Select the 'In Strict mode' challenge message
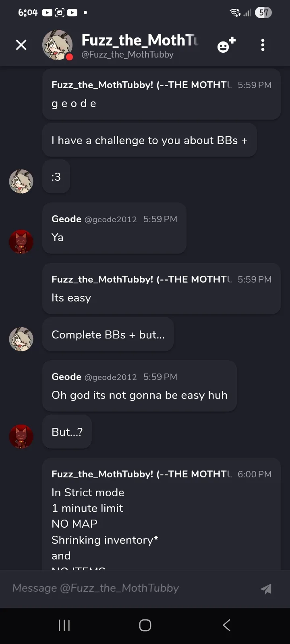The image size is (290, 644). 162,514
